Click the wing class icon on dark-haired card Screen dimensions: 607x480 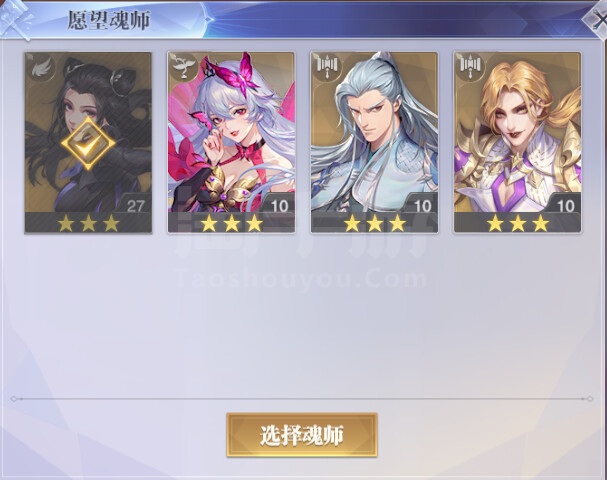[x=41, y=67]
